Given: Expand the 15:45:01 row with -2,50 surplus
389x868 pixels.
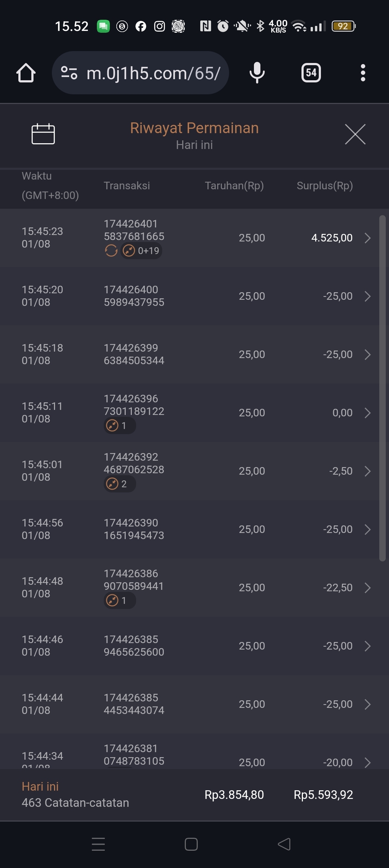Looking at the screenshot, I should [367, 471].
